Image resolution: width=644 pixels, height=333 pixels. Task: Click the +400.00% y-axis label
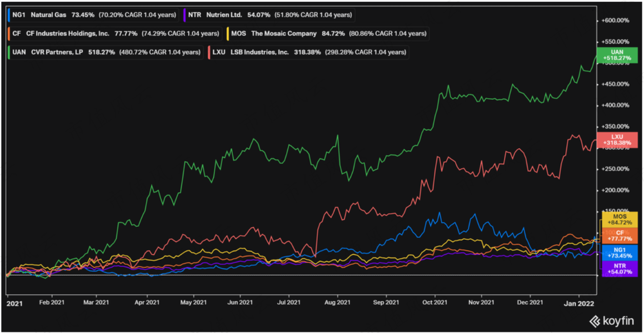(615, 105)
